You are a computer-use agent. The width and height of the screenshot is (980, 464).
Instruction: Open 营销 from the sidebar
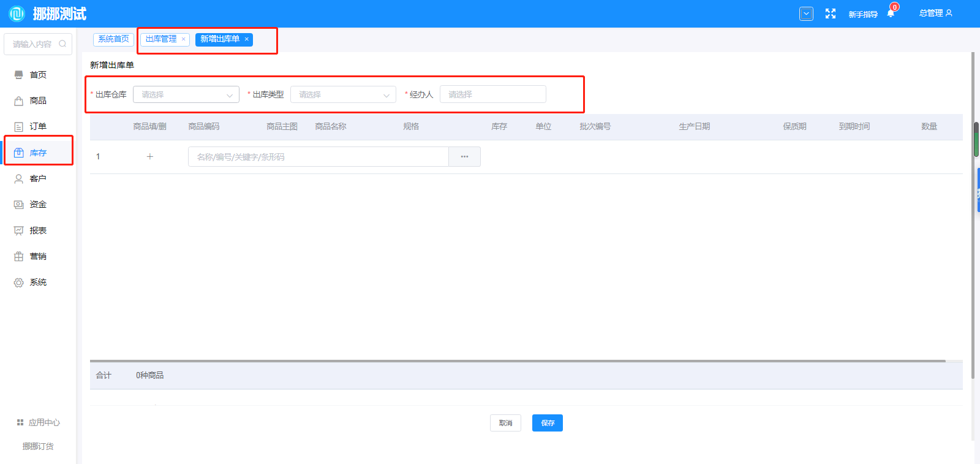(38, 256)
